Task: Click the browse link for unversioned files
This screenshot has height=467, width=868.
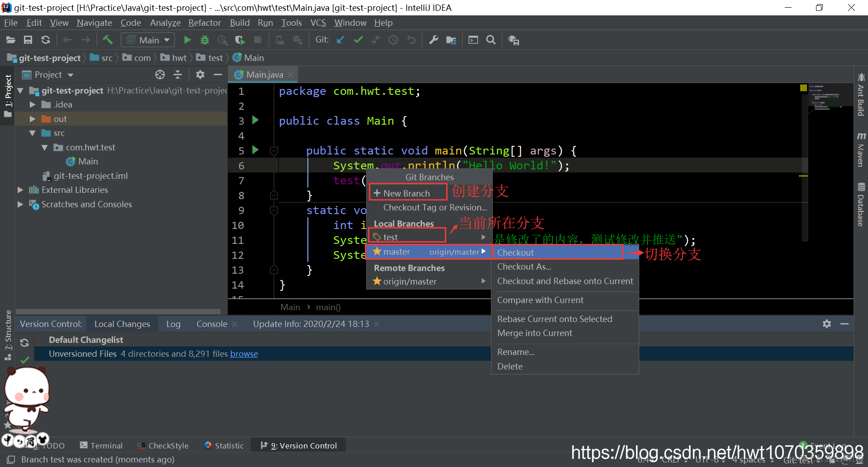Action: pos(244,354)
